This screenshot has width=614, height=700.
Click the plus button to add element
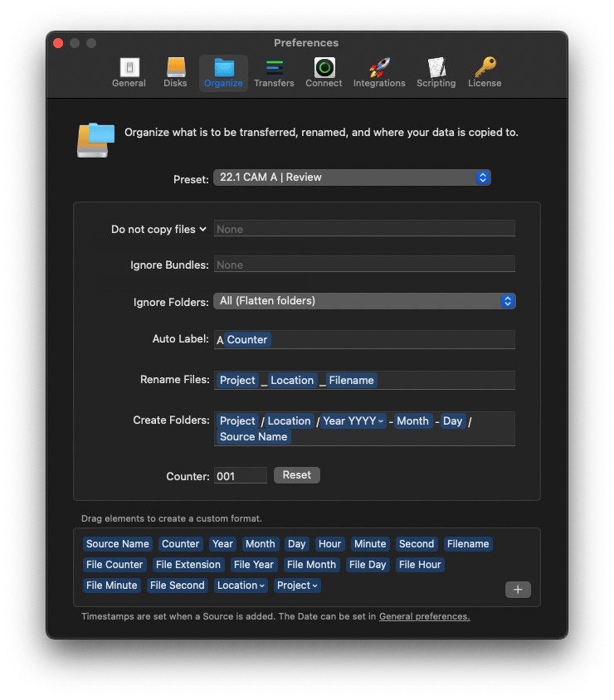click(x=518, y=590)
